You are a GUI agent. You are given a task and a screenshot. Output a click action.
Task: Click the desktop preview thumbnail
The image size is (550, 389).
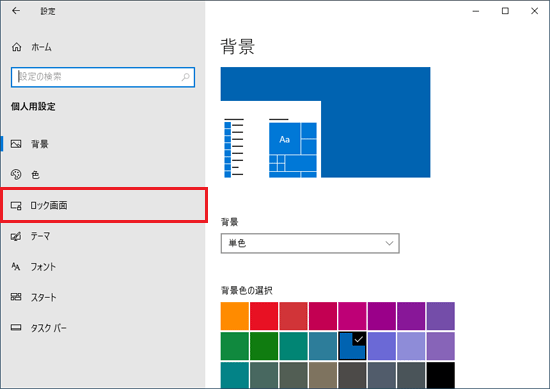(325, 122)
